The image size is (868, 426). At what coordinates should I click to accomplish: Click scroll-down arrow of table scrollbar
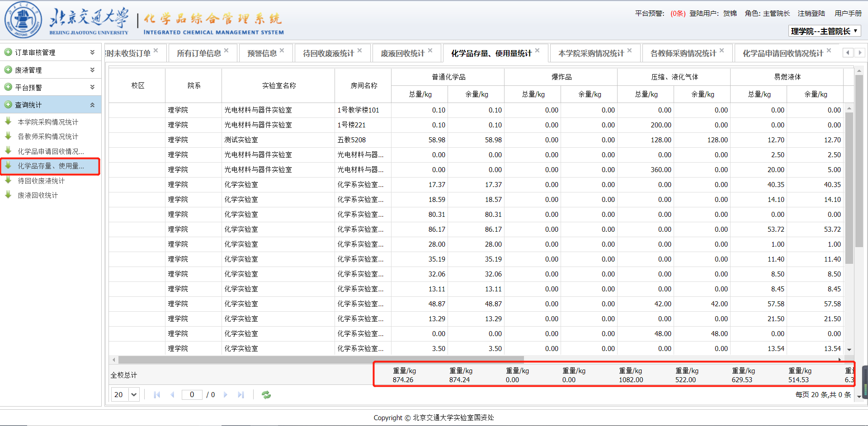click(x=849, y=350)
